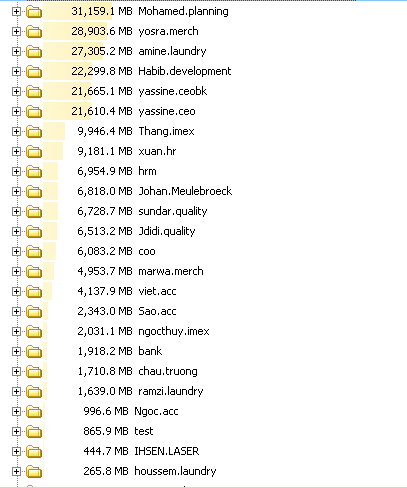Click the folder icon next to hrm
This screenshot has width=407, height=488.
pos(34,172)
